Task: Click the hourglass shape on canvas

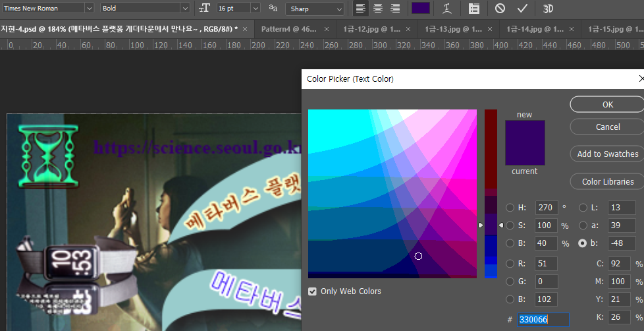Action: pos(49,156)
